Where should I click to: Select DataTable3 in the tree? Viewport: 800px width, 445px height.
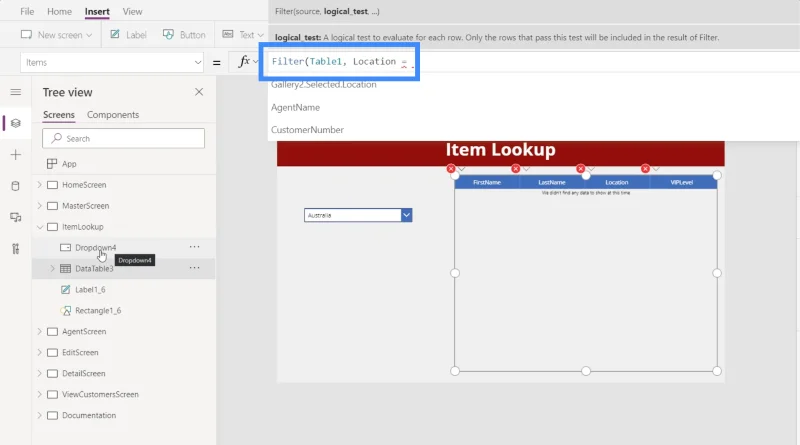[x=94, y=268]
